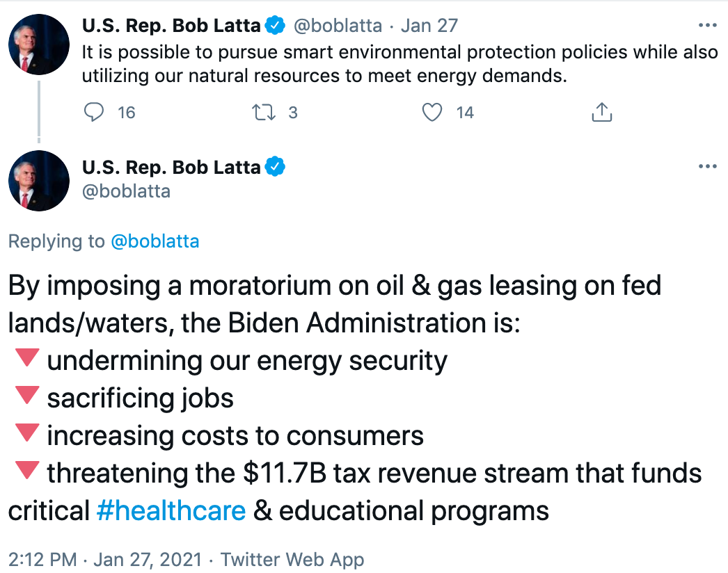Click verified badge beside second Bob Latta name
Viewport: 728px width, 573px height.
(x=276, y=167)
